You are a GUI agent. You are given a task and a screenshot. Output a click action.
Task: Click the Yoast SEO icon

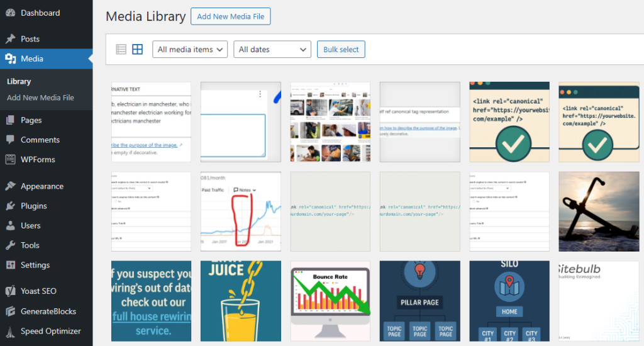pyautogui.click(x=10, y=291)
